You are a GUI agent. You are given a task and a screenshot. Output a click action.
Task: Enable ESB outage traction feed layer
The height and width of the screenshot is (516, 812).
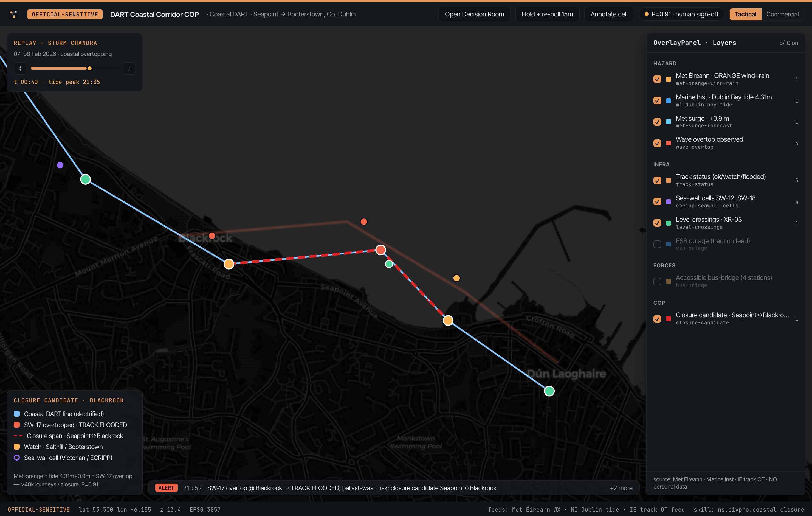point(657,244)
